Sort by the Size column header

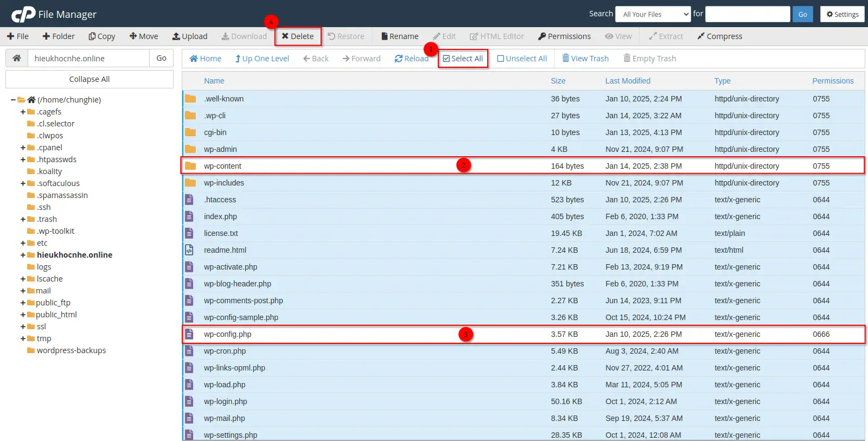(x=558, y=81)
